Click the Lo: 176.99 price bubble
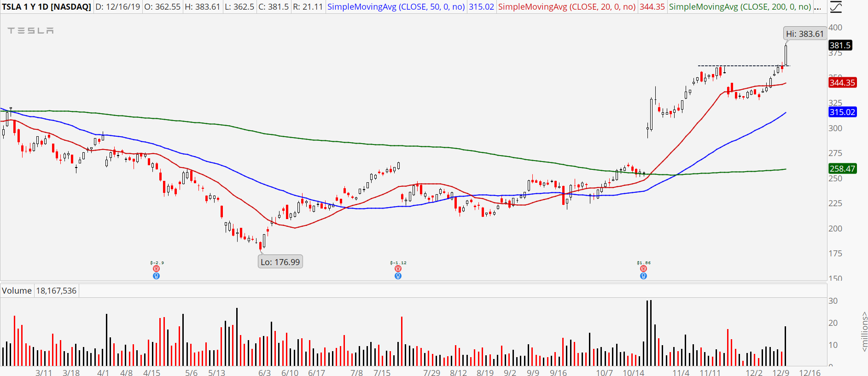The image size is (868, 376). (x=280, y=262)
